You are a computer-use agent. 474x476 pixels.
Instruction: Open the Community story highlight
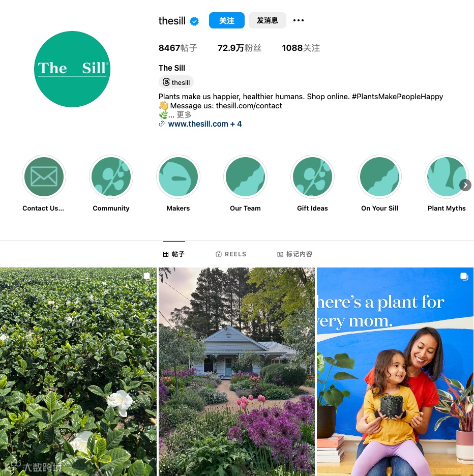coord(111,176)
